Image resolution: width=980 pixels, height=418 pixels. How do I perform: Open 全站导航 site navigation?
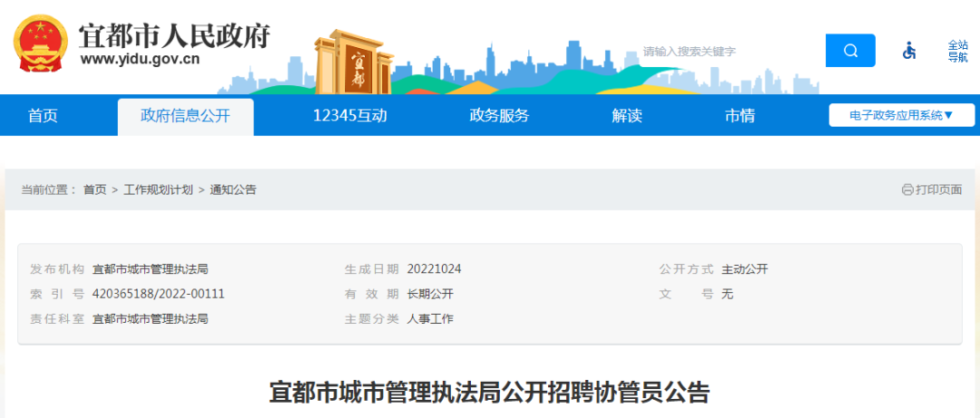[x=957, y=51]
